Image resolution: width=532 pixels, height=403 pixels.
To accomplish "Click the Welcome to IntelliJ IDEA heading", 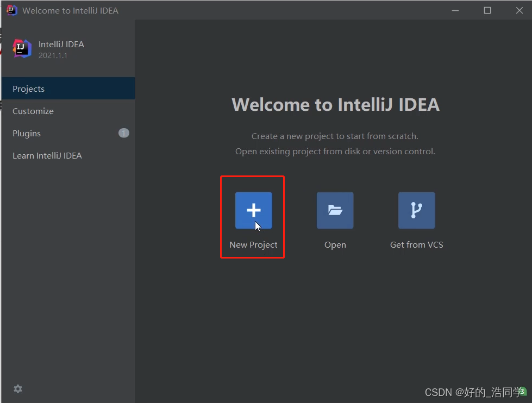I will click(335, 104).
